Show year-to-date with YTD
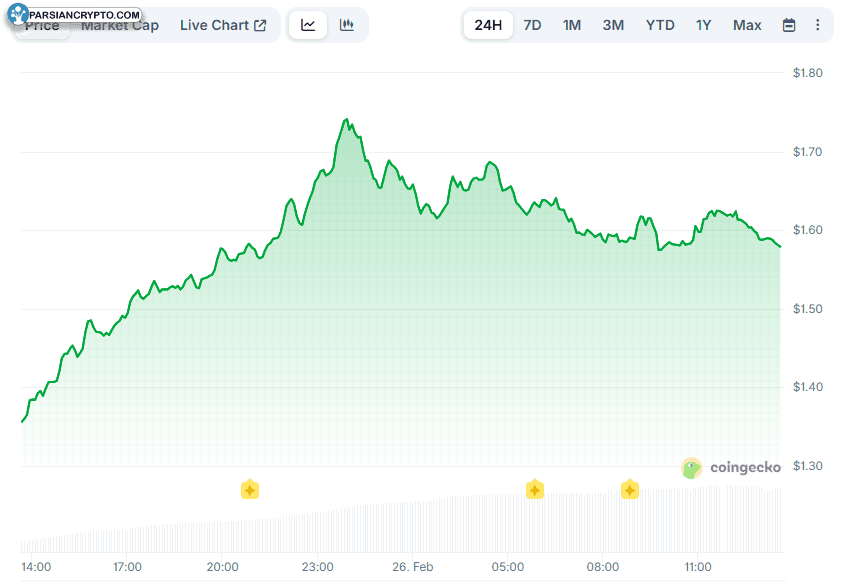845x582 pixels. point(660,25)
